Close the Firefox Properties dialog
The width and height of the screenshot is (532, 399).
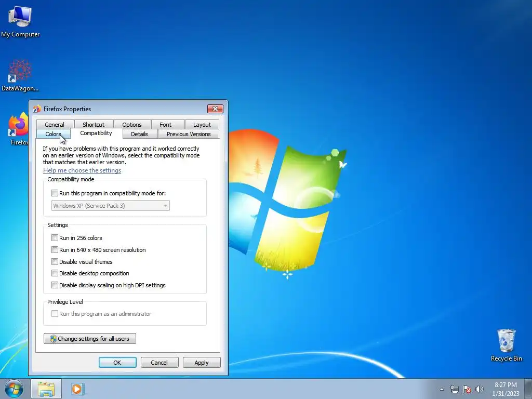215,109
